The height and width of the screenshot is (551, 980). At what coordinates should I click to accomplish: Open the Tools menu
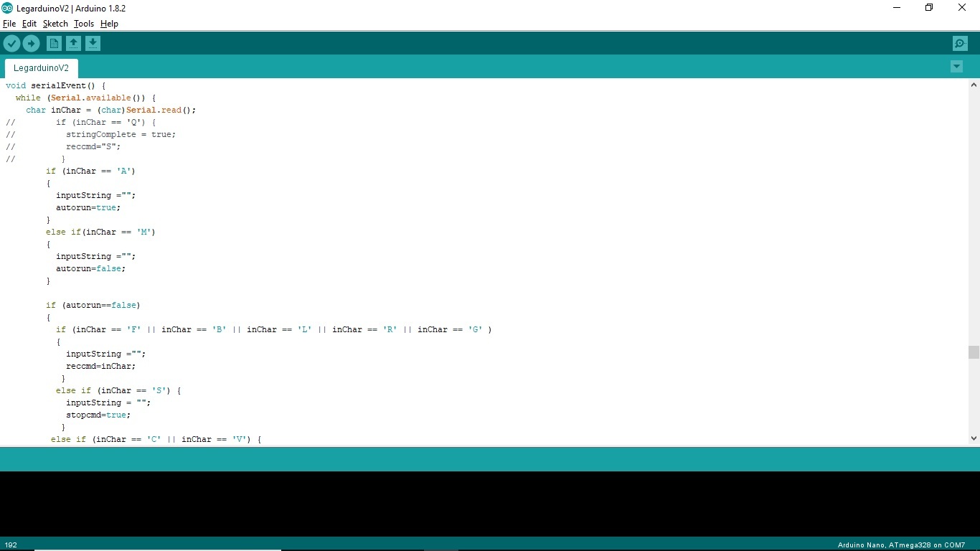(x=83, y=24)
